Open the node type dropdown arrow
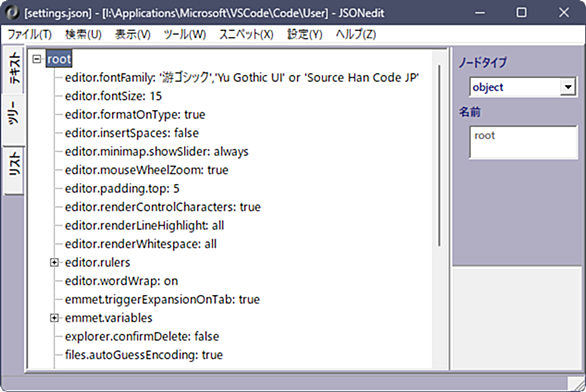Screen dimensions: 586x392 [x=568, y=87]
